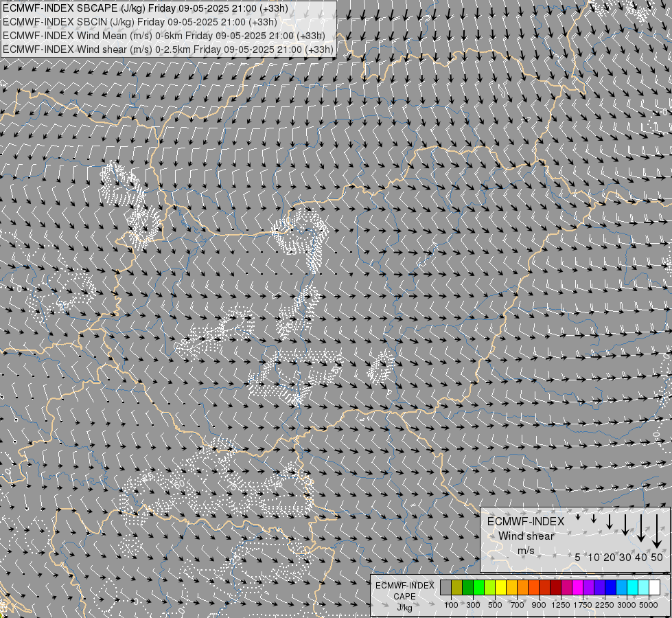The width and height of the screenshot is (672, 618).
Task: Pick the lime yellow-green CAPE swatch
Action: pyautogui.click(x=490, y=588)
